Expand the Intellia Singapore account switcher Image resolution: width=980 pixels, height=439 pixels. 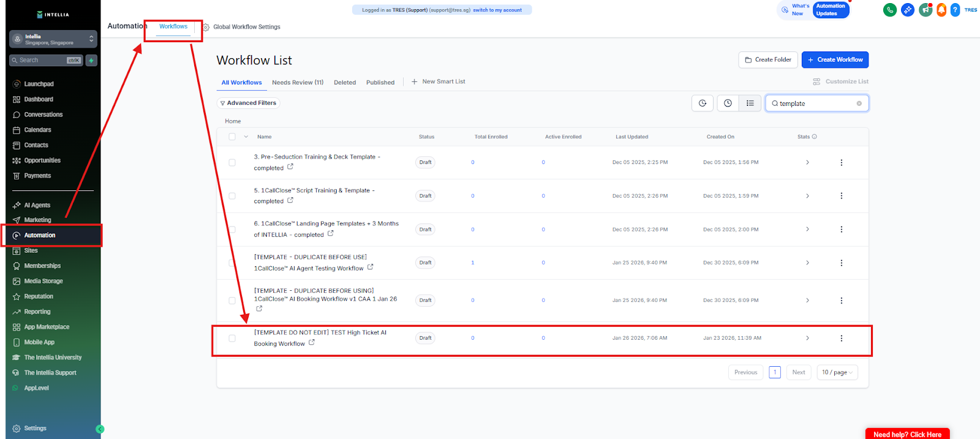tap(53, 39)
